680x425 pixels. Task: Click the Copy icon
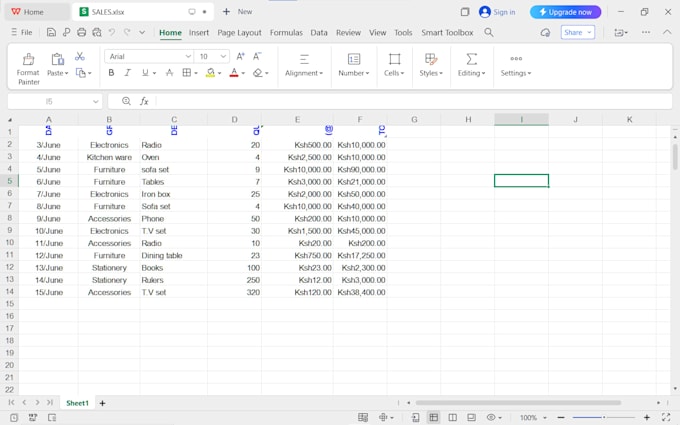click(x=81, y=73)
